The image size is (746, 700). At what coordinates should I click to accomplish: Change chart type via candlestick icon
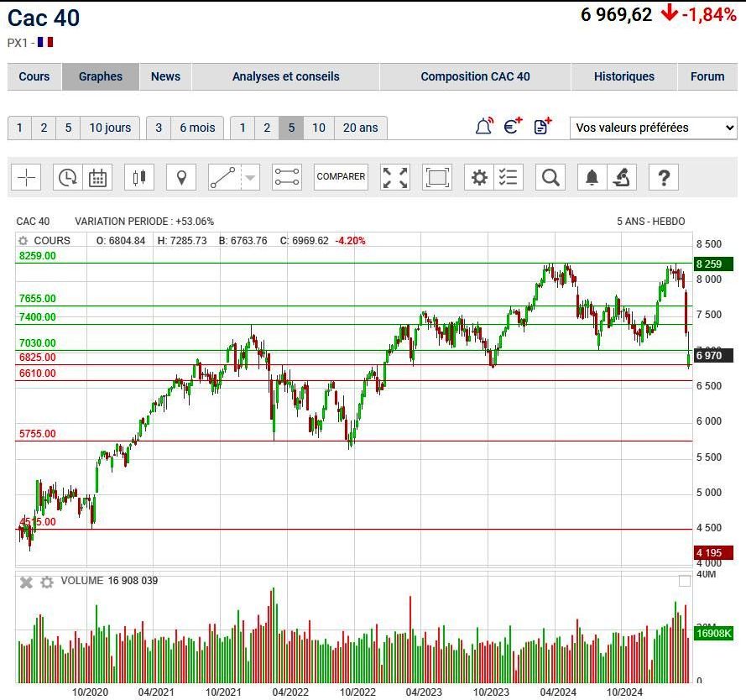[x=139, y=177]
